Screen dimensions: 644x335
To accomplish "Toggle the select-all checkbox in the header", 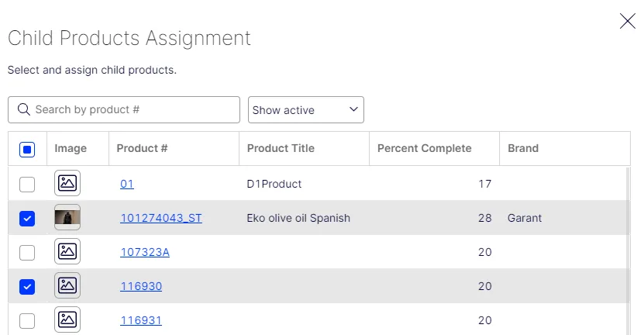I will pyautogui.click(x=27, y=149).
